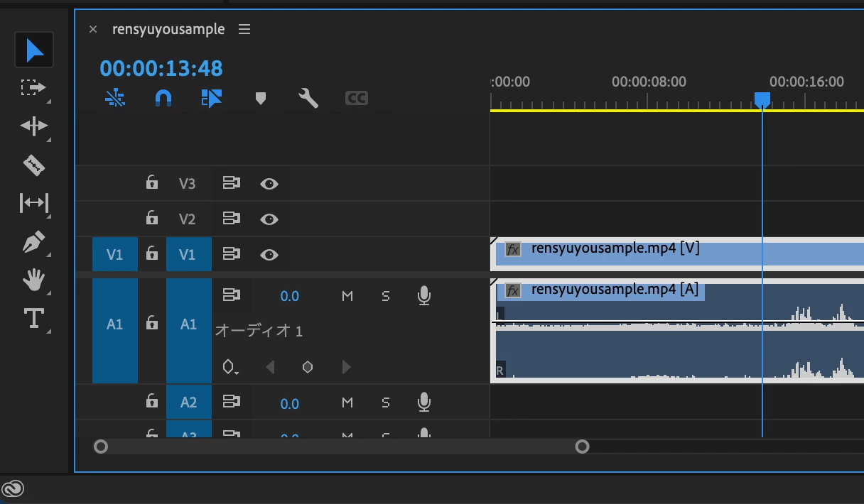Solo audio track A2
This screenshot has height=504, width=864.
point(386,403)
